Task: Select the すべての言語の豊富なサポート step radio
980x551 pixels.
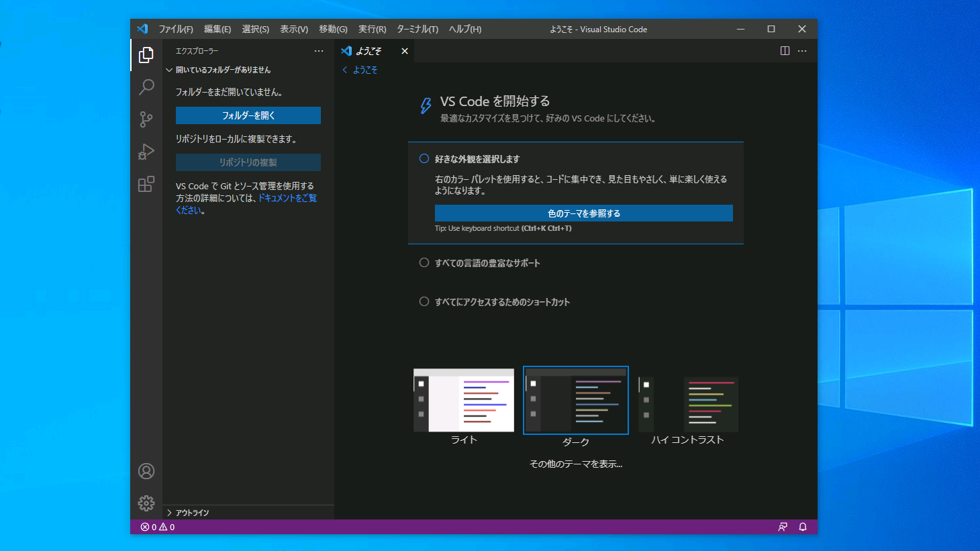Action: pyautogui.click(x=424, y=263)
